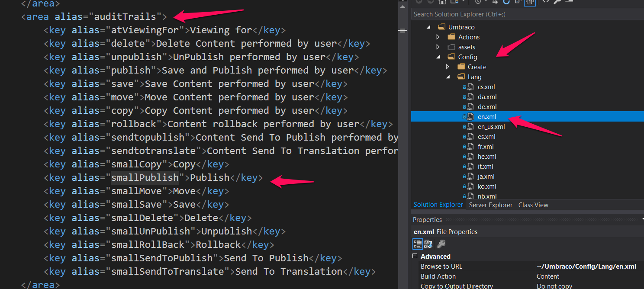This screenshot has width=644, height=289.
Task: Click the "Content rollback performed by user" line
Action: click(x=218, y=124)
